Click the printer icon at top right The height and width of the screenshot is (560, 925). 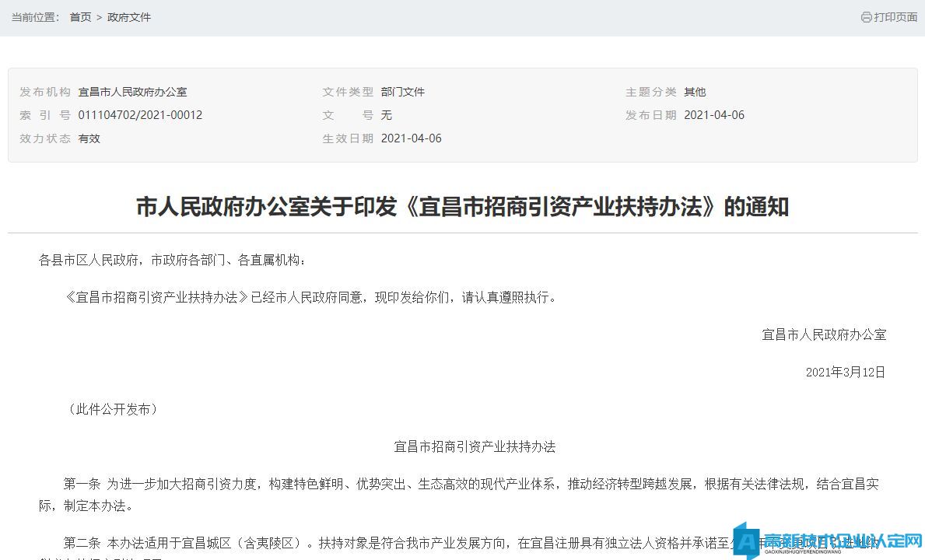pos(866,17)
